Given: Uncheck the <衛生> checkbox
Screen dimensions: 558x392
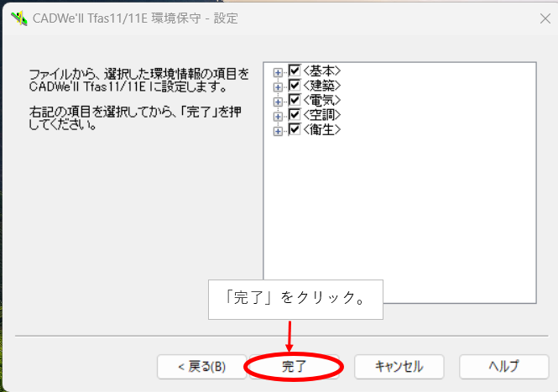Looking at the screenshot, I should (x=295, y=129).
